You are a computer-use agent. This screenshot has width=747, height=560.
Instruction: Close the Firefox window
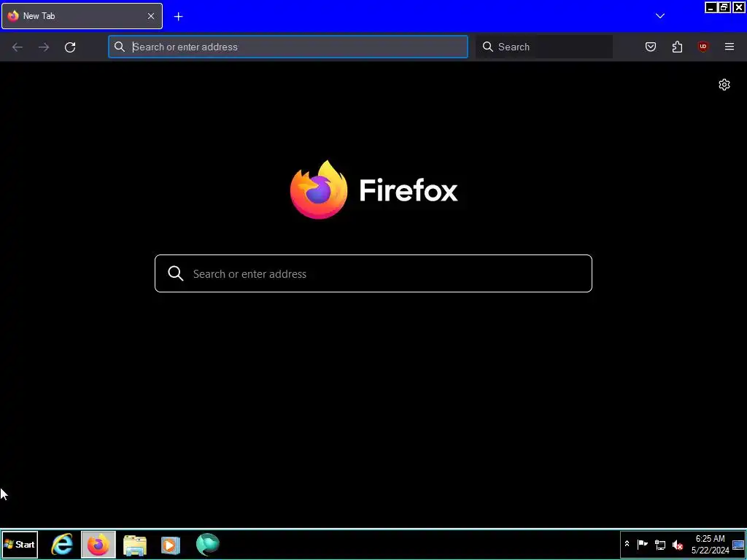click(738, 7)
